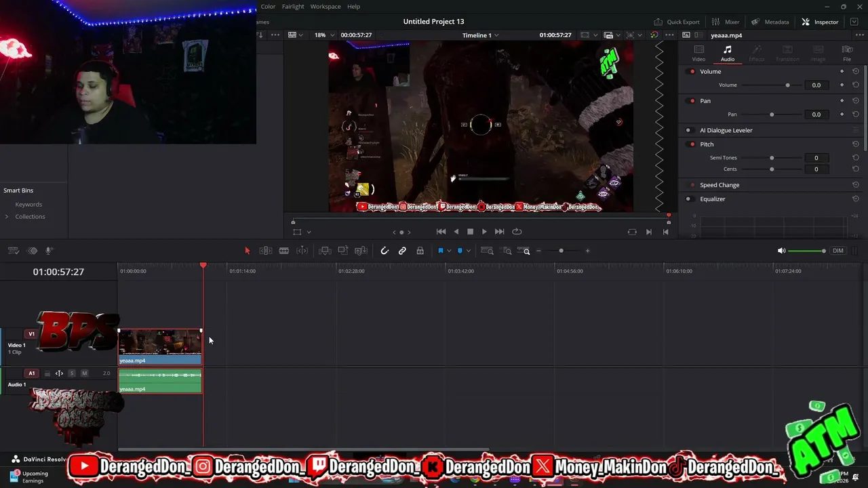Choose the Blade Edit mode tool
The height and width of the screenshot is (488, 868).
click(283, 251)
